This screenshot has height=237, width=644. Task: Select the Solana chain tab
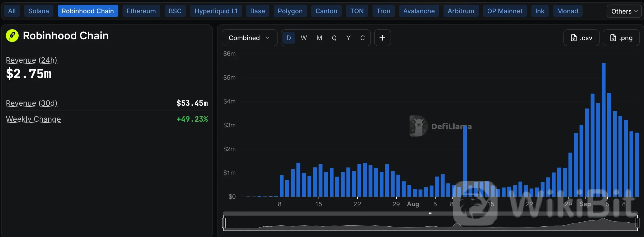click(39, 11)
